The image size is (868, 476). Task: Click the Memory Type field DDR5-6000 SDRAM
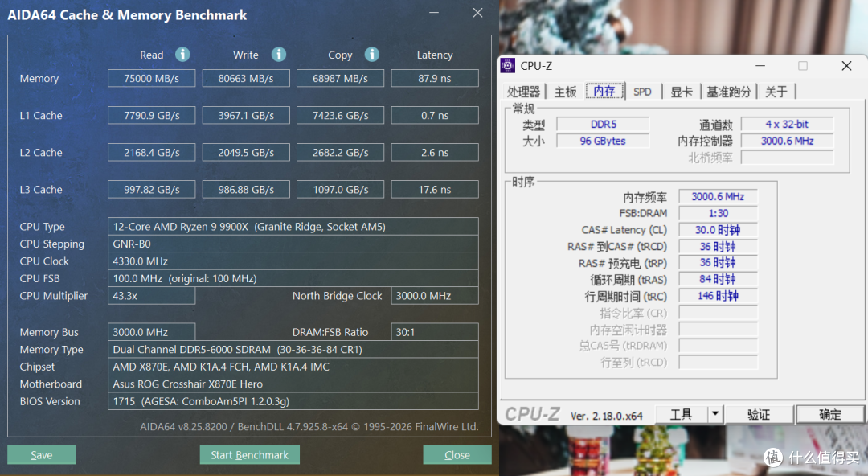tap(293, 350)
